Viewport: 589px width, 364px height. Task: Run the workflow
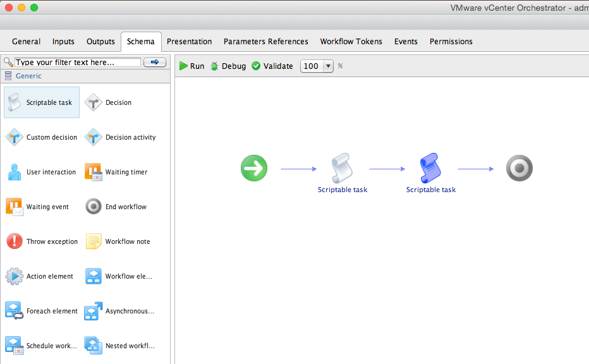tap(191, 66)
